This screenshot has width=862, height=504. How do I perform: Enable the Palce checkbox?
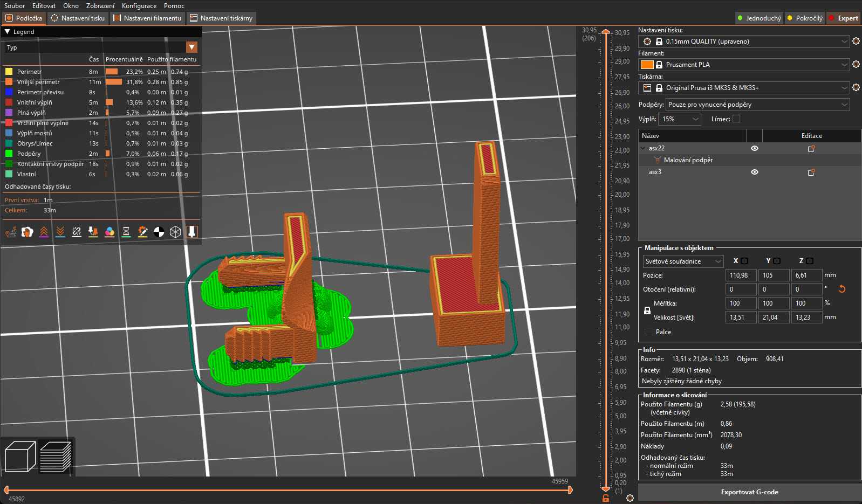[649, 332]
